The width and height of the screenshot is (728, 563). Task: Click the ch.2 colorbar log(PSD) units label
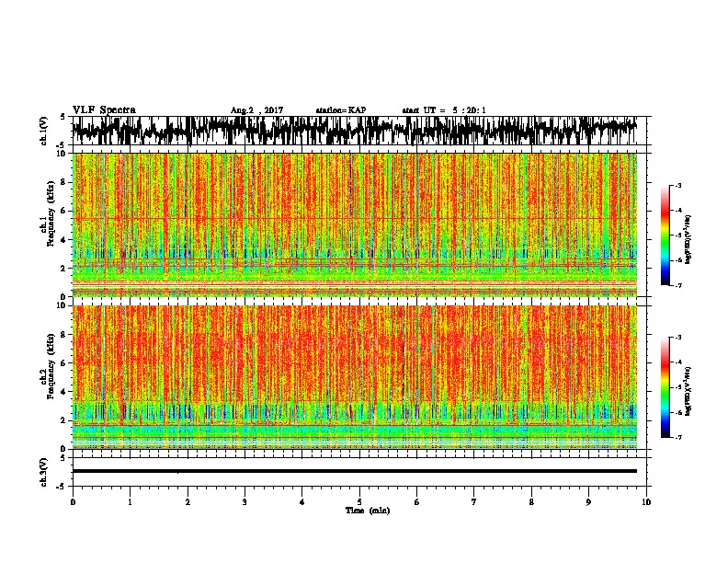[x=688, y=391]
